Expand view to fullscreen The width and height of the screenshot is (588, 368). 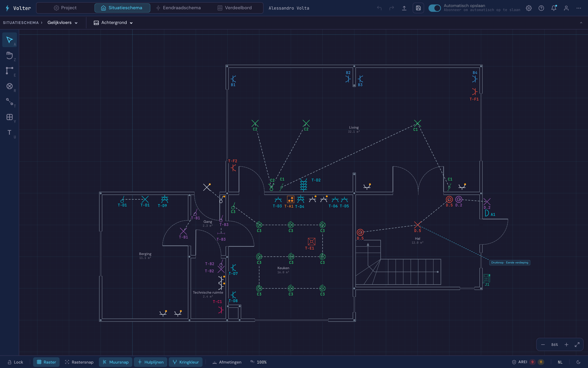[577, 345]
